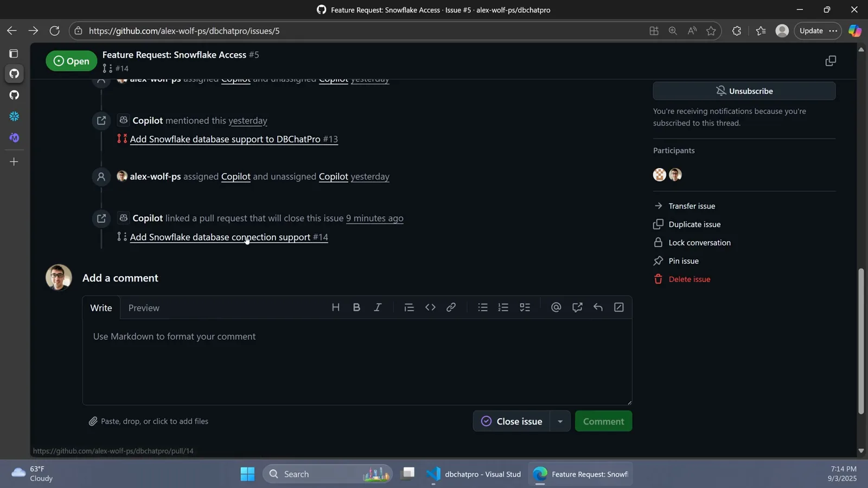
Task: Add a link via toolbar icon
Action: pyautogui.click(x=451, y=307)
